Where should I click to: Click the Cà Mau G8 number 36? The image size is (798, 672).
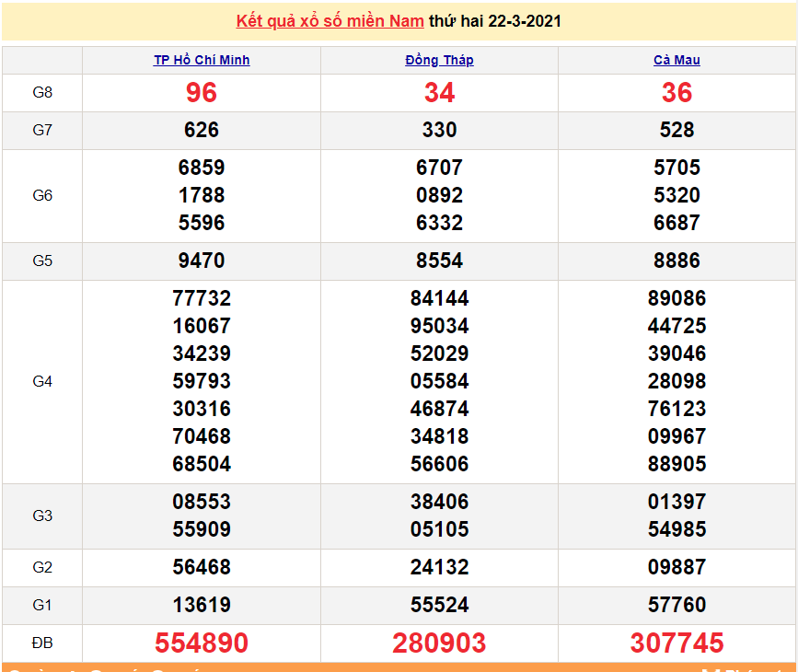677,93
